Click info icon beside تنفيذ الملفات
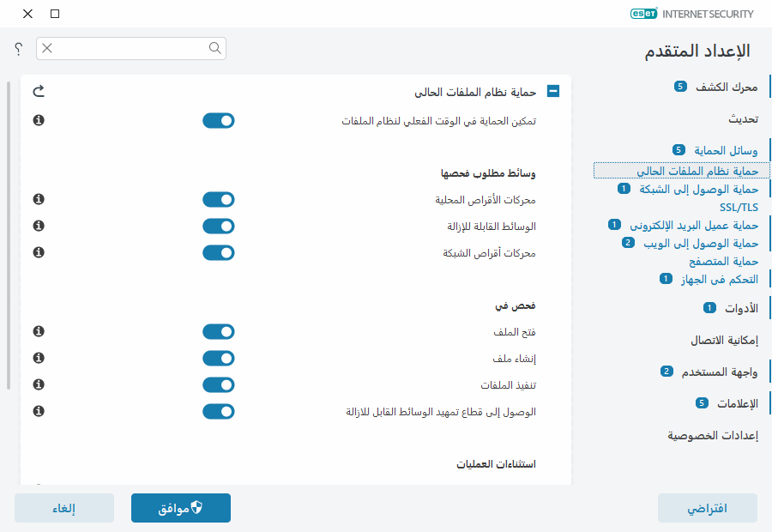Viewport: 772px width, 532px height. tap(37, 384)
